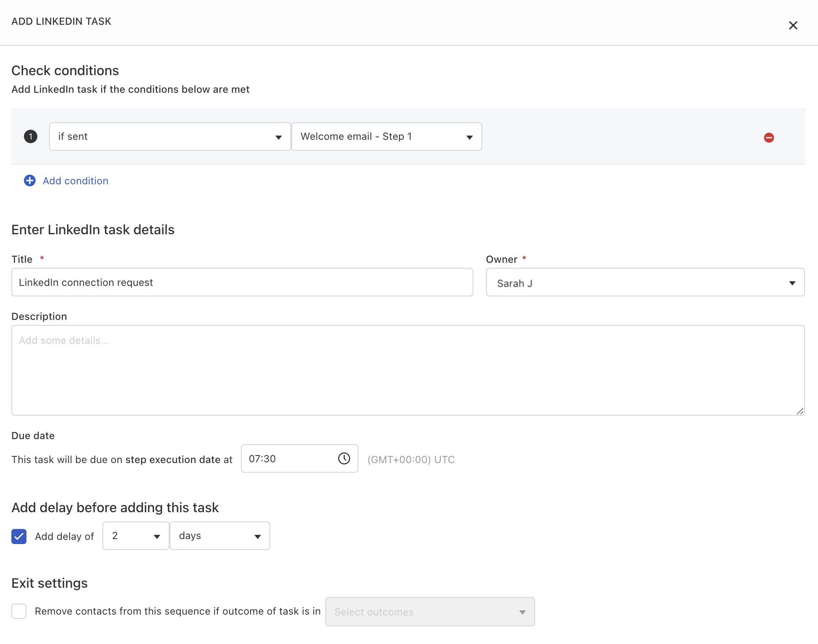The image size is (818, 644).
Task: Click the 'Enter LinkedIn task details' heading
Action: click(93, 230)
